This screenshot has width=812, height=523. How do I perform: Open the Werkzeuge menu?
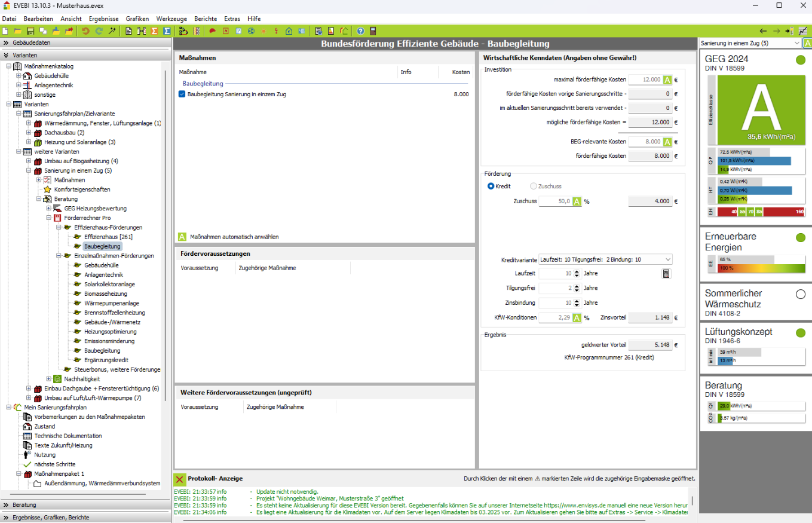tap(171, 19)
